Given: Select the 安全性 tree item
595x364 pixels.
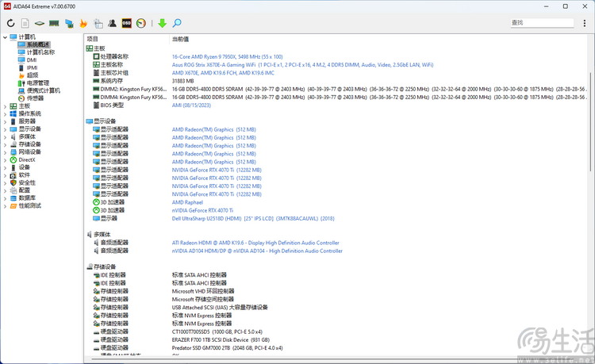Looking at the screenshot, I should [x=27, y=182].
